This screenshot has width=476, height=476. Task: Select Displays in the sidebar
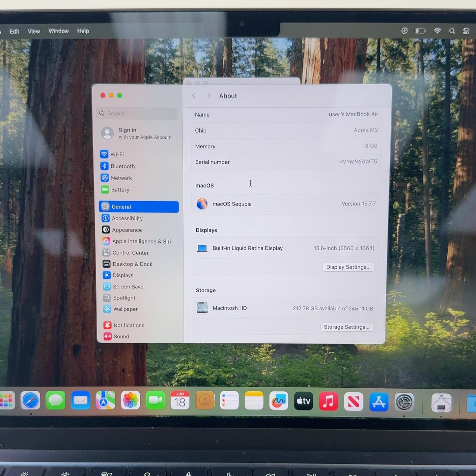[118, 275]
